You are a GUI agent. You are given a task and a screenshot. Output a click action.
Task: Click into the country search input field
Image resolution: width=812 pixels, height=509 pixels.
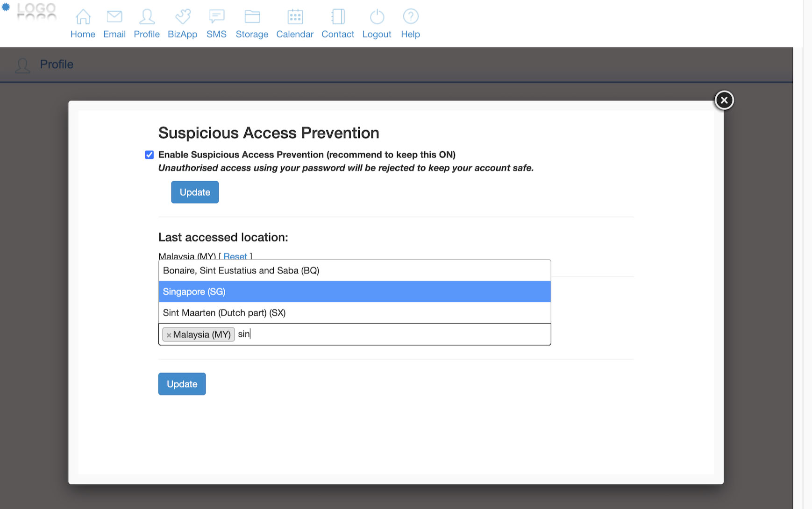click(x=397, y=334)
